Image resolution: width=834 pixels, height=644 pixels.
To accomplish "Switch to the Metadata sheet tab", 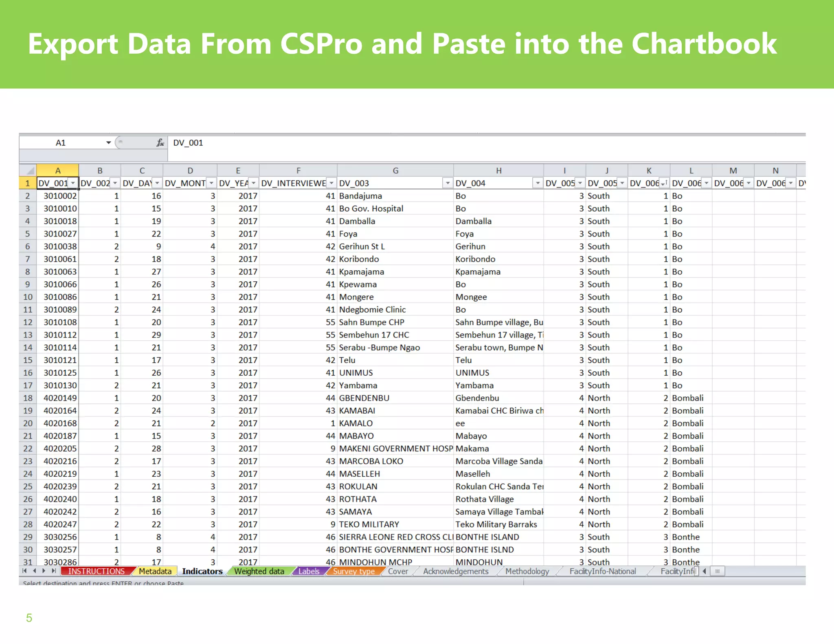I will pos(155,571).
